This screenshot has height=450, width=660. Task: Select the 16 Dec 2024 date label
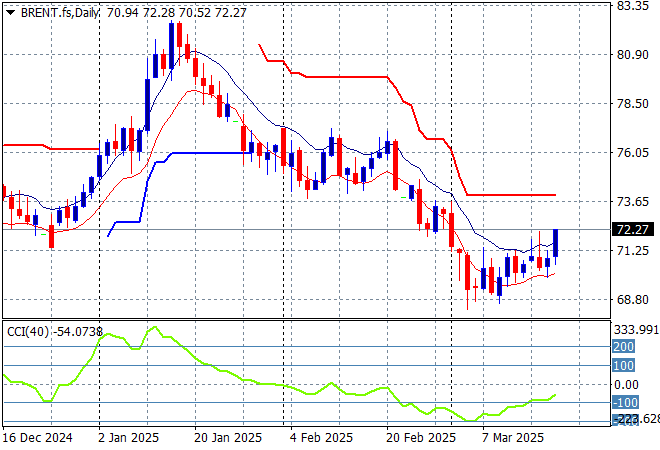click(x=37, y=438)
